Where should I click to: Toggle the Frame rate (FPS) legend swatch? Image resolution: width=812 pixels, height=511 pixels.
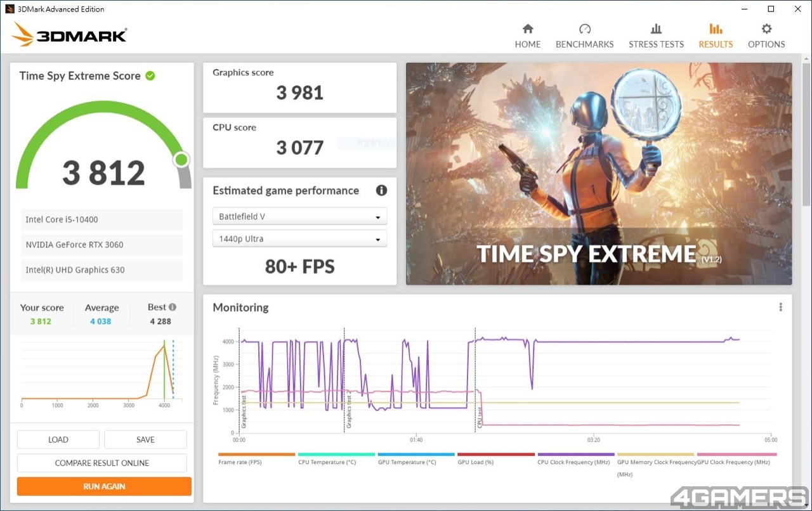(x=257, y=454)
